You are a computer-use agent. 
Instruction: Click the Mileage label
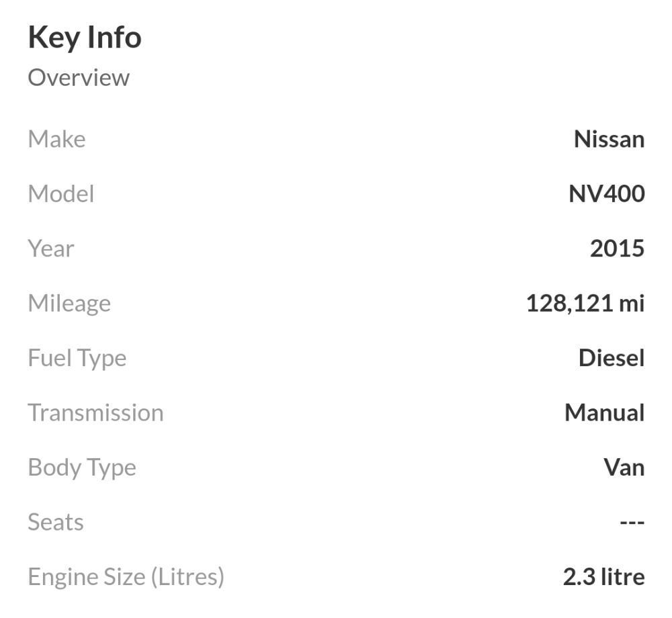click(x=69, y=304)
